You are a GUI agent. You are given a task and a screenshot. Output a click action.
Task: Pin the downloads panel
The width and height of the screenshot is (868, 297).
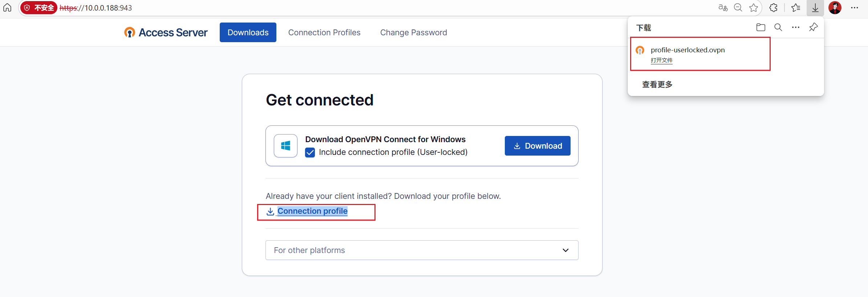tap(813, 27)
